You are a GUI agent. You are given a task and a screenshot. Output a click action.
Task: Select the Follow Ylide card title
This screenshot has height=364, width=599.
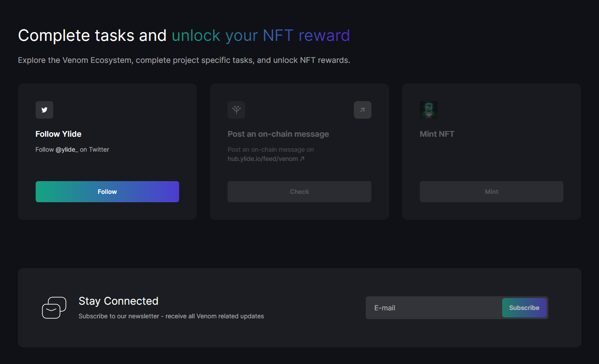pyautogui.click(x=59, y=134)
